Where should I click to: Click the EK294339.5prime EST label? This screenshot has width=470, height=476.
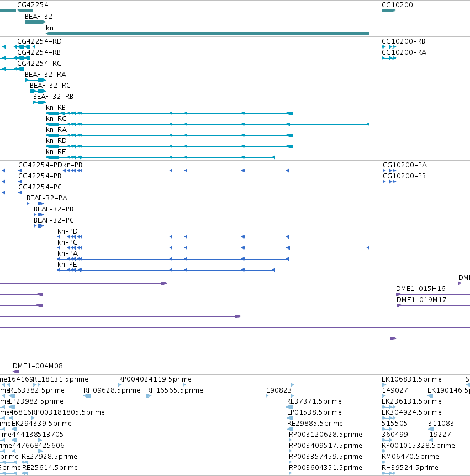click(x=41, y=424)
